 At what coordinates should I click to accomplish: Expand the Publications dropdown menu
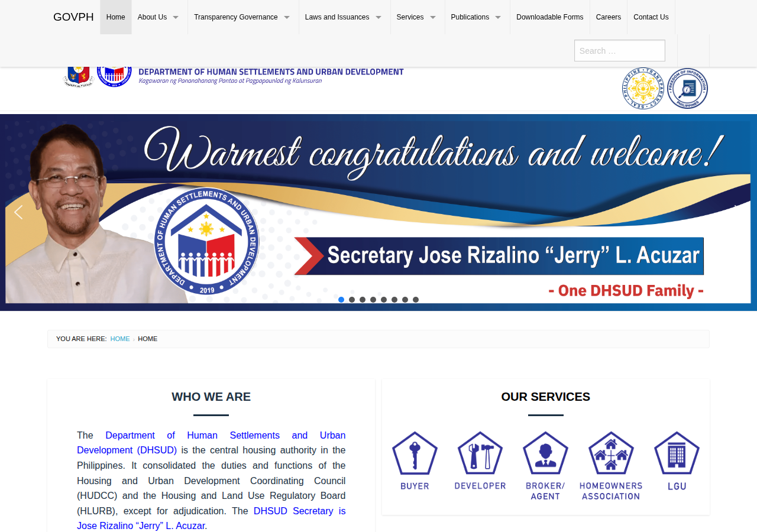477,17
